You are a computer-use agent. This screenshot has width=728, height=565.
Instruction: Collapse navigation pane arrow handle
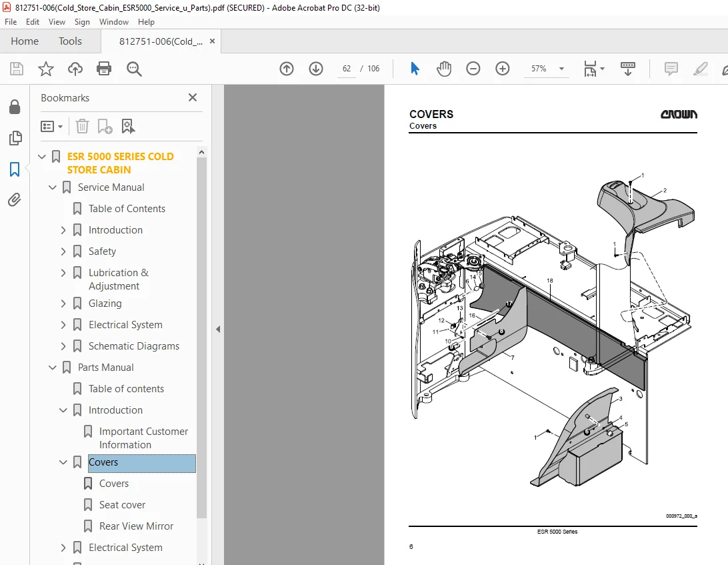pos(218,329)
